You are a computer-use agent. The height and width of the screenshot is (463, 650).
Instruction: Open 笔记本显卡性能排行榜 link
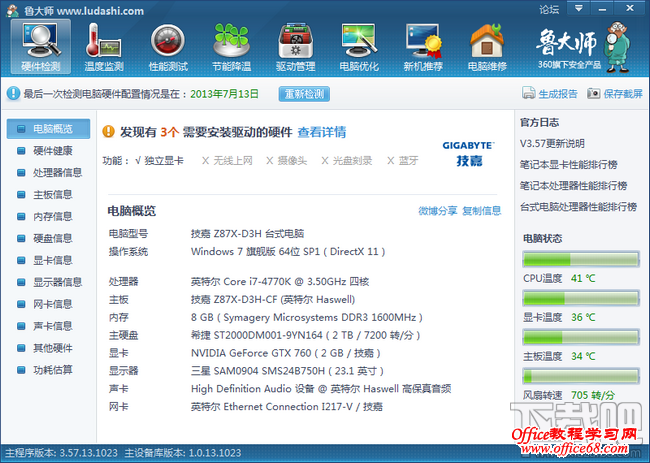(569, 165)
